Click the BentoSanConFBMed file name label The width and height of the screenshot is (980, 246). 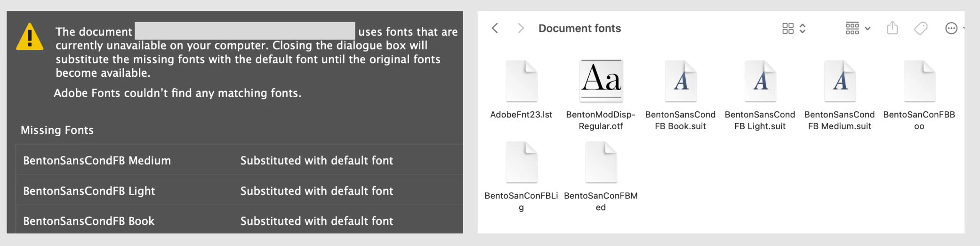601,201
